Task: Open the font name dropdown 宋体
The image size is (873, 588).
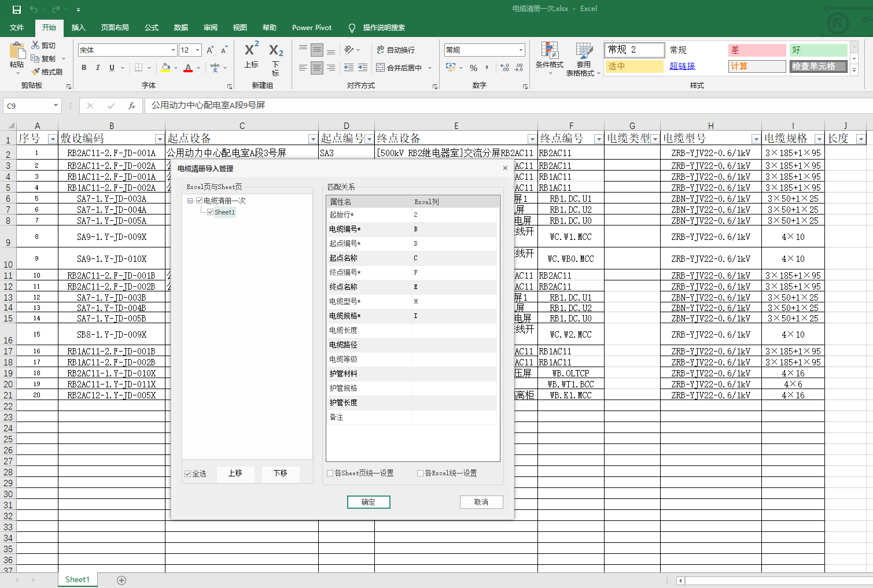Action: click(173, 50)
